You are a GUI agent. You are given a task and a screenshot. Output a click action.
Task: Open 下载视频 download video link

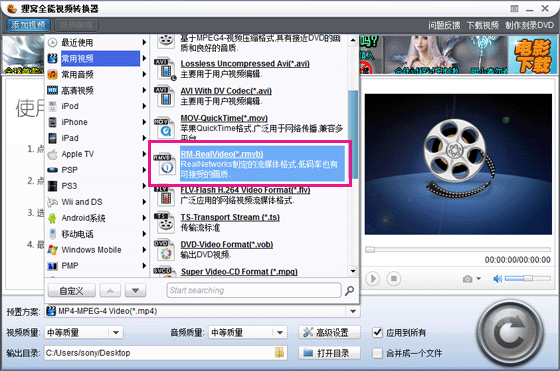(x=483, y=25)
